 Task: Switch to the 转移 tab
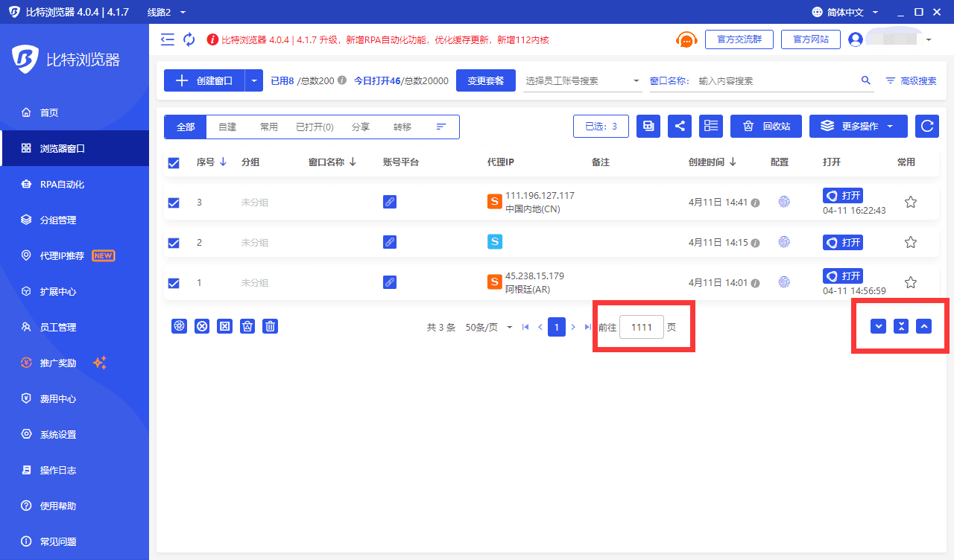[402, 127]
